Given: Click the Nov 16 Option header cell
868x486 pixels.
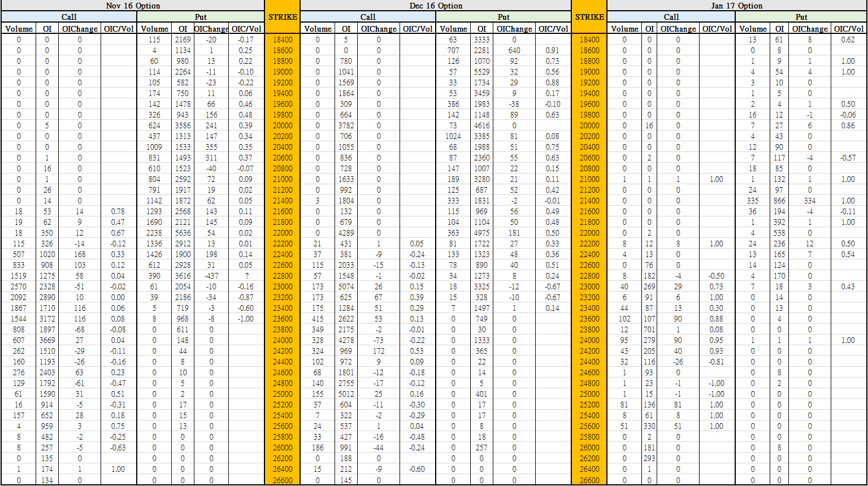Looking at the screenshot, I should tap(133, 6).
